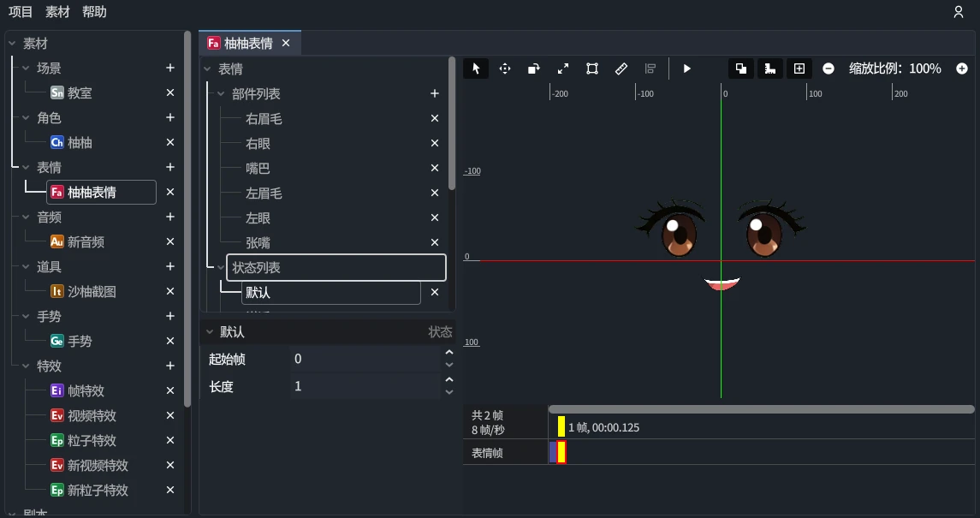980x518 pixels.
Task: Collapse the 特效 folder
Action: tap(26, 366)
